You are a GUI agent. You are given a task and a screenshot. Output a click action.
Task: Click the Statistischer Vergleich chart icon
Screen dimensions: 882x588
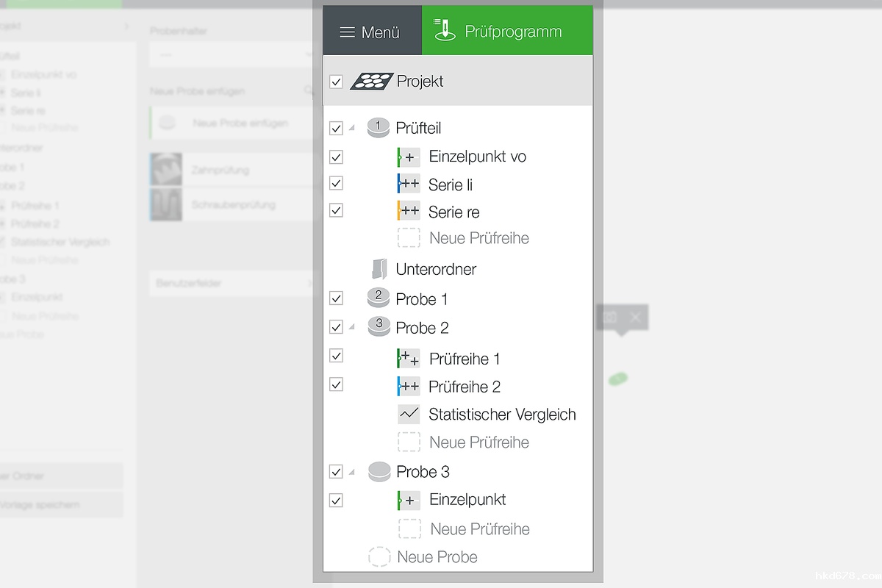[x=409, y=415]
